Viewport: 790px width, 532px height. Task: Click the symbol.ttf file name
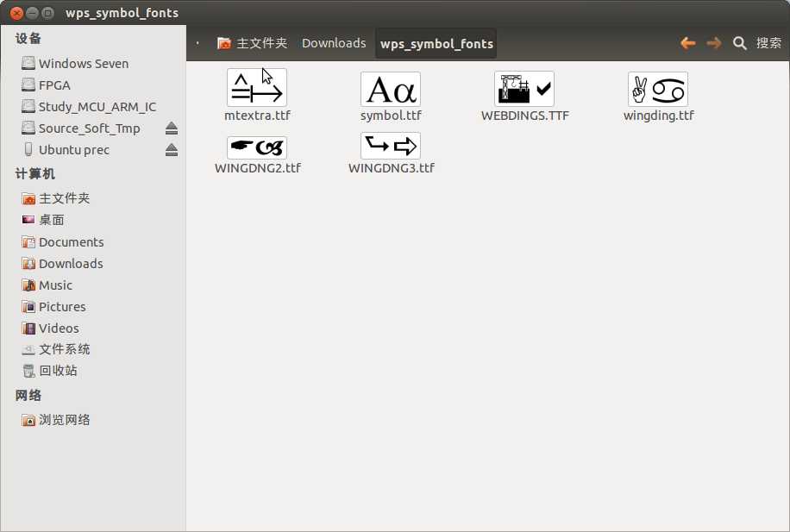click(391, 116)
